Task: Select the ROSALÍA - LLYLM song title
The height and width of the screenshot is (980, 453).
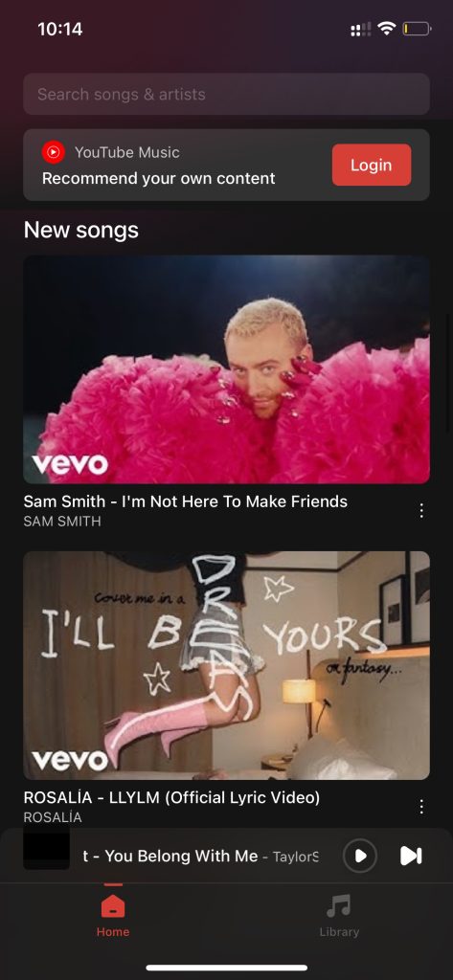Action: click(x=171, y=797)
